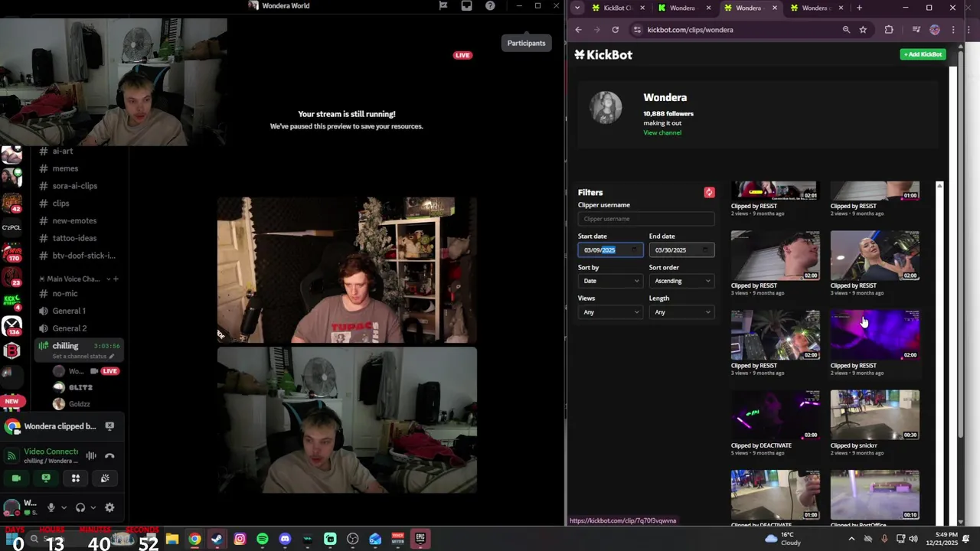Reset filters with red refresh icon
This screenshot has width=980, height=551.
coord(709,193)
